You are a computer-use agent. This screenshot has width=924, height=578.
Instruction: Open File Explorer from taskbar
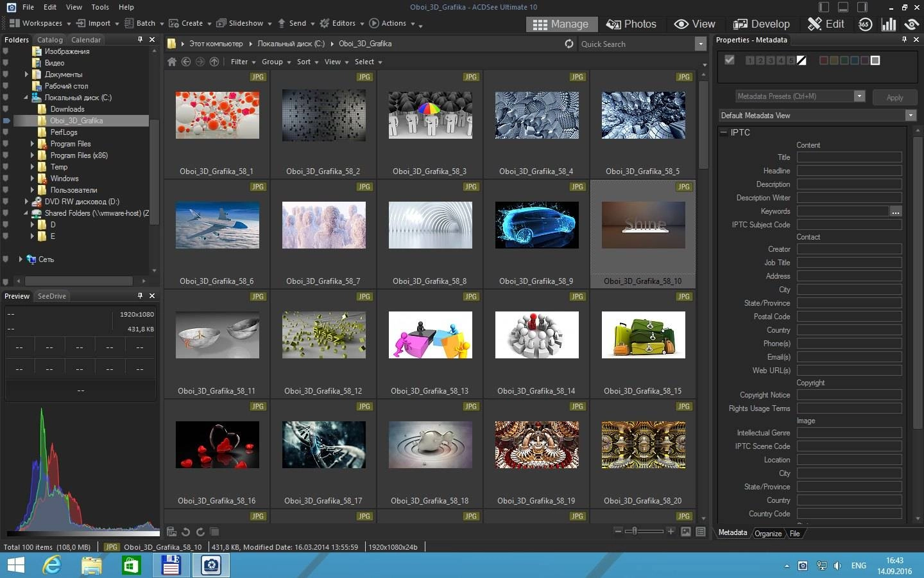91,565
